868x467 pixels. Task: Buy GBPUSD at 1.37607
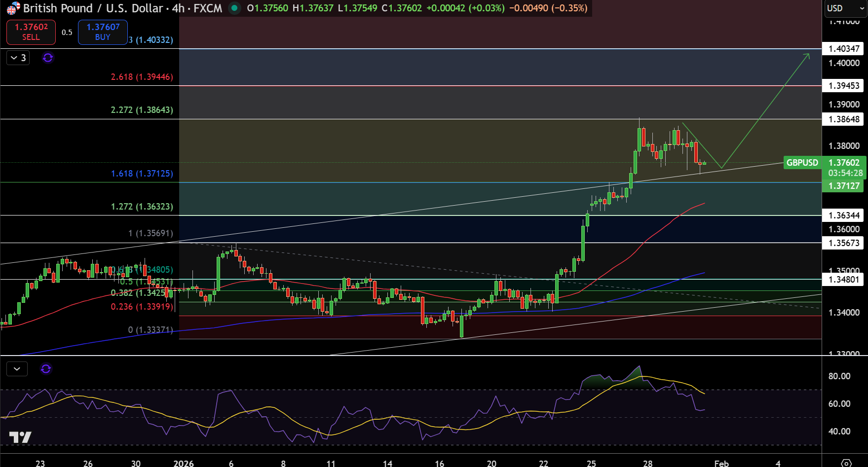tap(103, 32)
